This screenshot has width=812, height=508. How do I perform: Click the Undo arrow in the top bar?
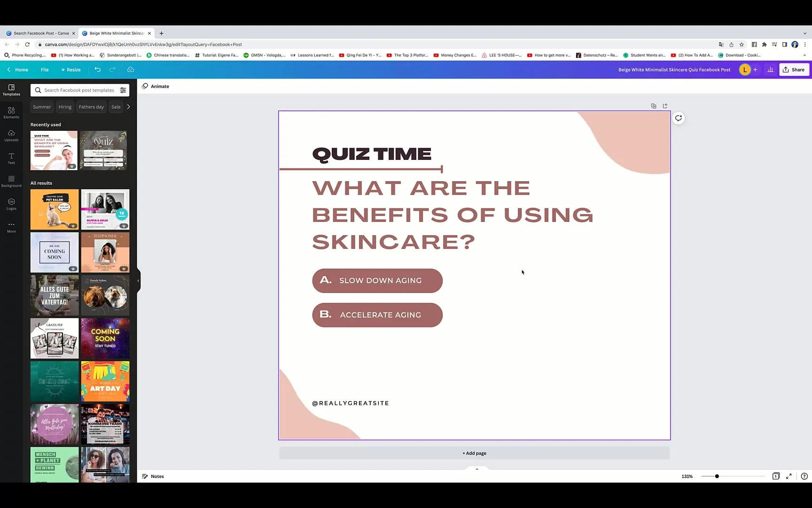pos(98,70)
